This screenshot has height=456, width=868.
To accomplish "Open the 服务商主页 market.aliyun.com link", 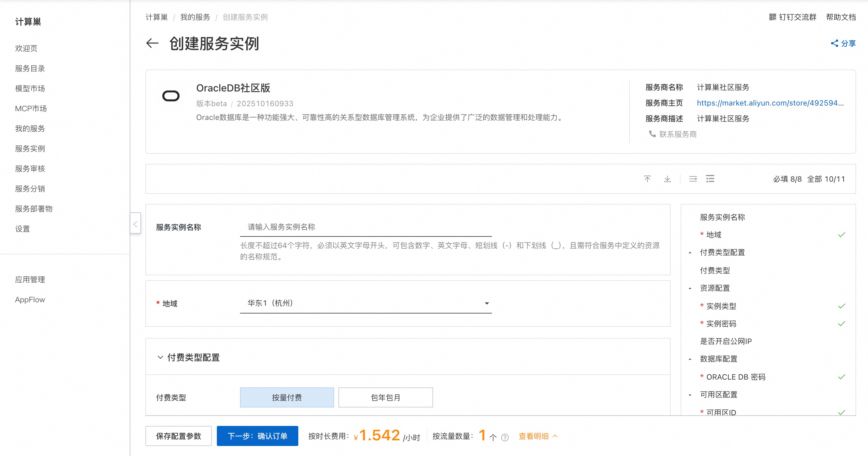I will pos(770,103).
